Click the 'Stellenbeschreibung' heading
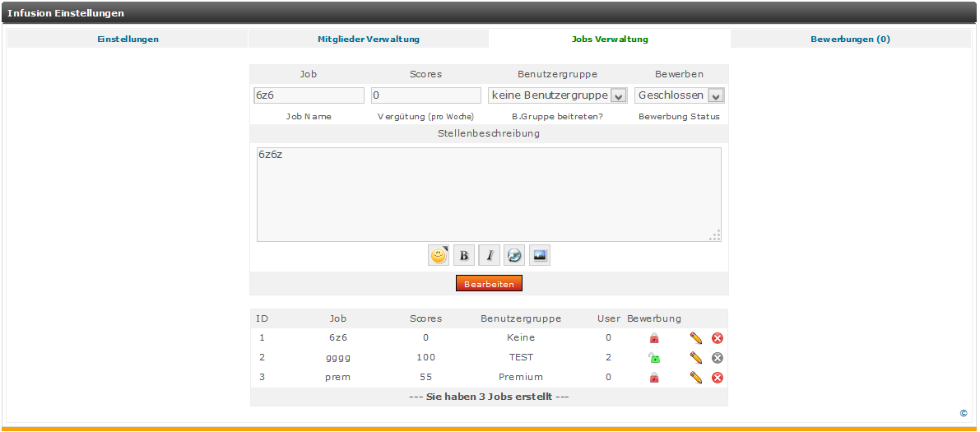 (x=489, y=133)
